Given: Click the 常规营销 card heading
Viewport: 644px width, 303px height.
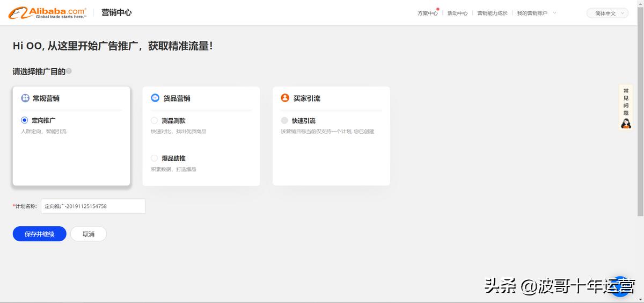Looking at the screenshot, I should pyautogui.click(x=46, y=98).
